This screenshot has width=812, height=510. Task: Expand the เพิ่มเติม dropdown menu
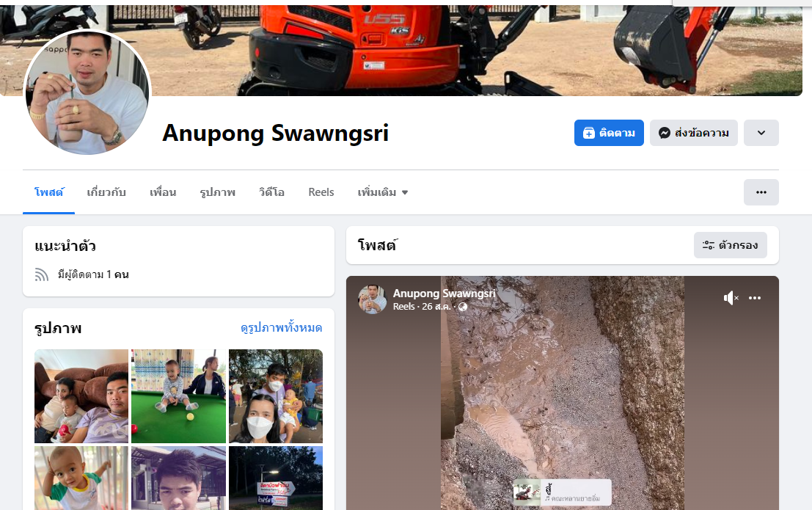(383, 192)
